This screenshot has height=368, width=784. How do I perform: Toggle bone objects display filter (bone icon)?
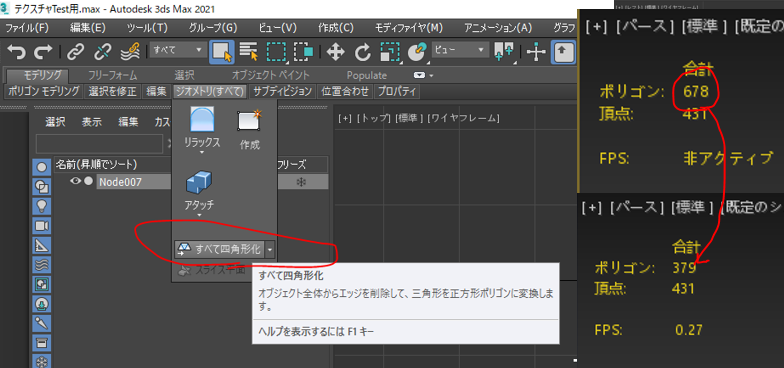click(42, 323)
